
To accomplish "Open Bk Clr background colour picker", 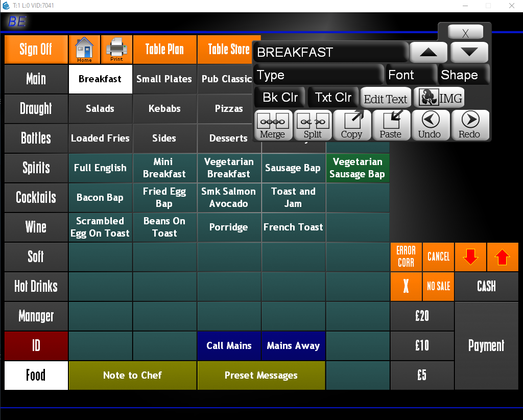I will tap(279, 98).
